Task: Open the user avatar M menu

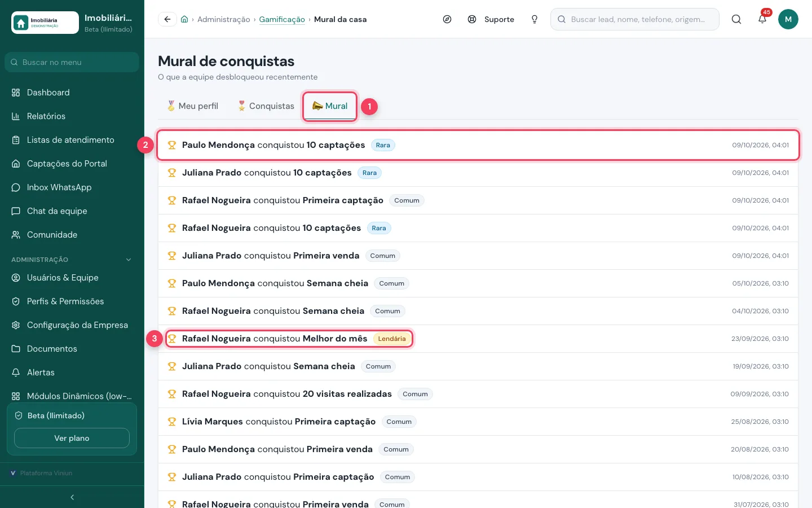Action: (x=788, y=19)
